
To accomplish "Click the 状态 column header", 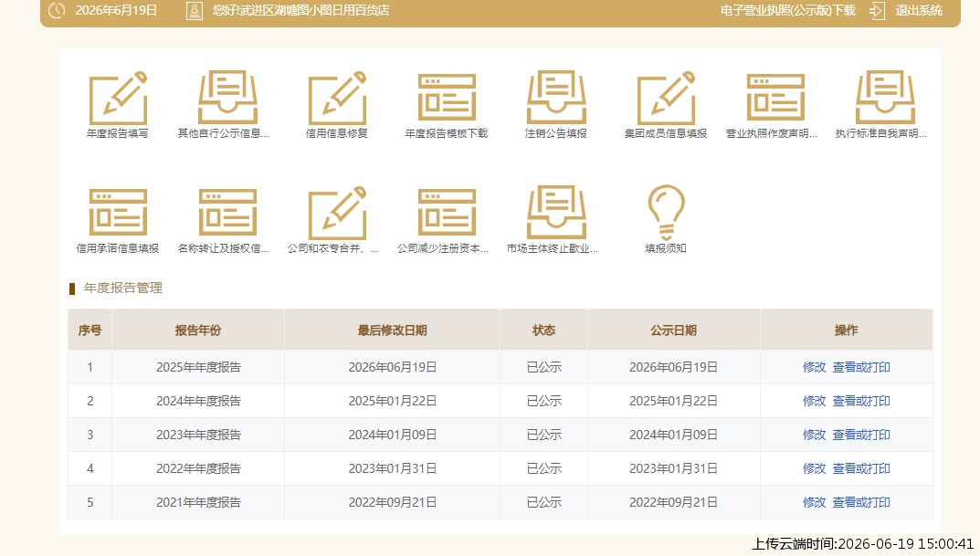I will (543, 330).
